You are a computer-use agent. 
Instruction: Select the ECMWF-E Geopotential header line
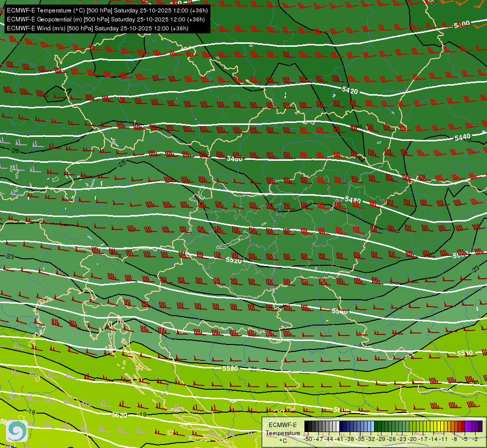105,19
